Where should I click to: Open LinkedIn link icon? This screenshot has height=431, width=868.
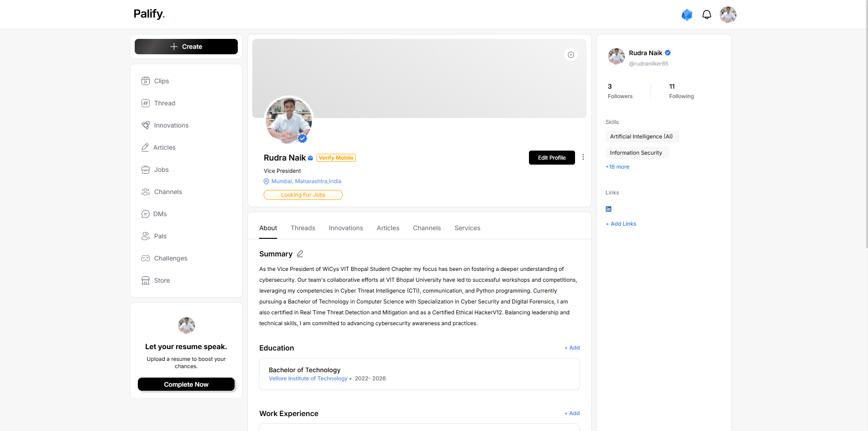click(x=609, y=209)
